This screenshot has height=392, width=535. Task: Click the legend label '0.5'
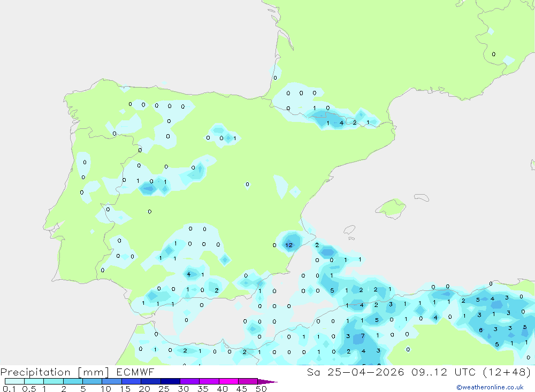pyautogui.click(x=29, y=389)
